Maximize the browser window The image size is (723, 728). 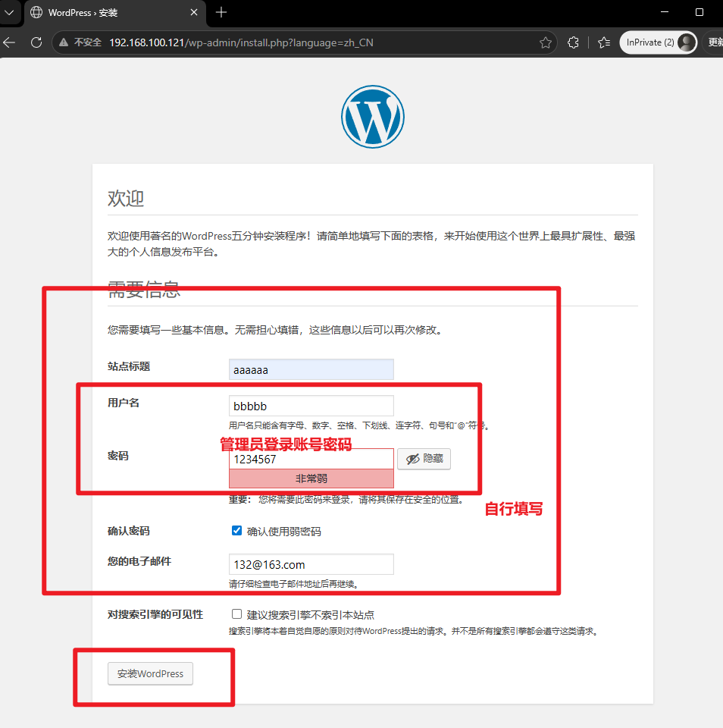coord(700,13)
